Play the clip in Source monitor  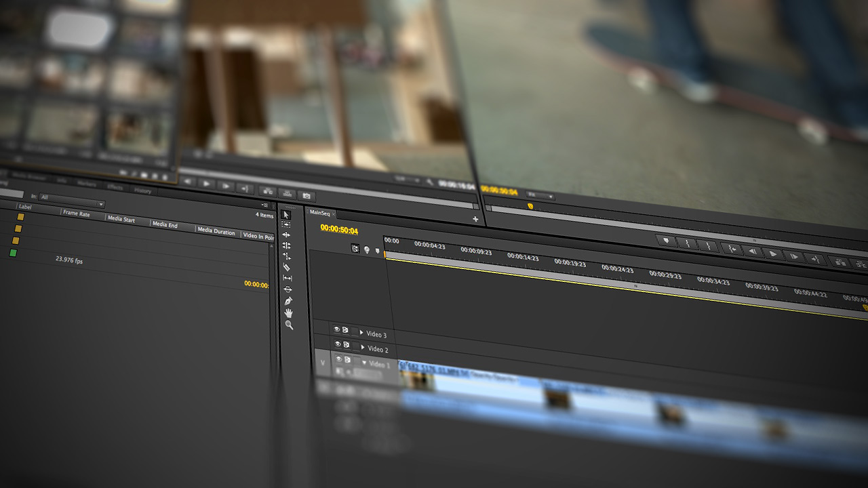pyautogui.click(x=207, y=184)
